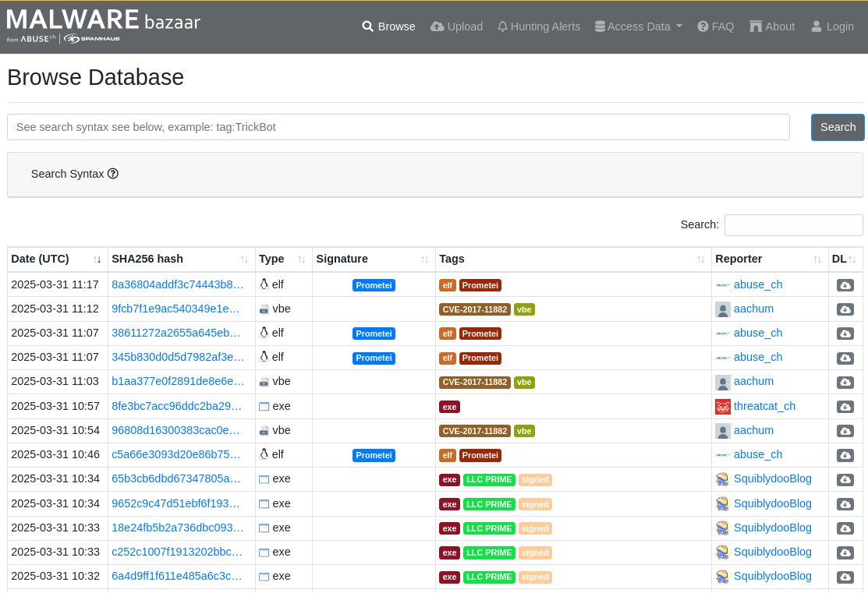Viewport: 868px width, 593px height.
Task: Click the Search Syntax help question-mark icon
Action: [x=113, y=173]
